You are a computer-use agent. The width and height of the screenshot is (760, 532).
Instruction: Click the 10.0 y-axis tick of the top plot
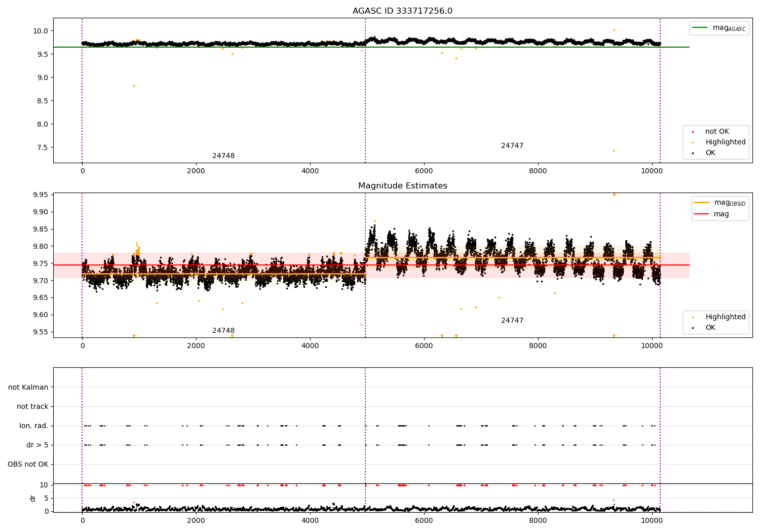[40, 31]
